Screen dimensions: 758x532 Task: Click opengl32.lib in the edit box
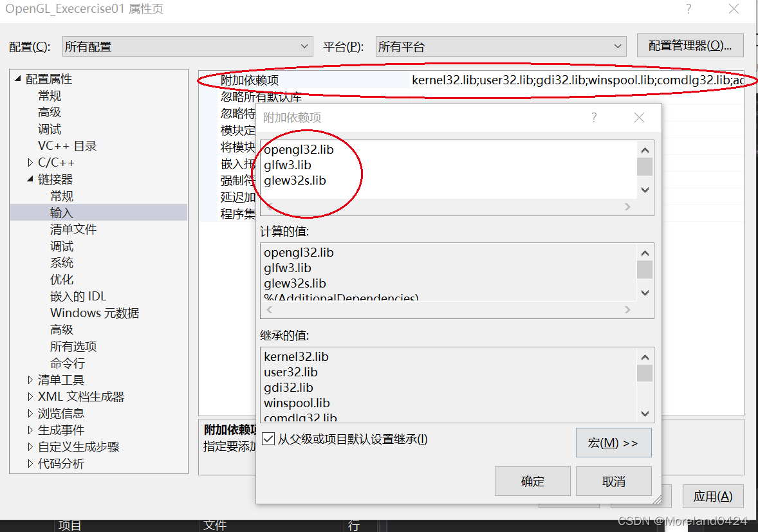pyautogui.click(x=299, y=149)
